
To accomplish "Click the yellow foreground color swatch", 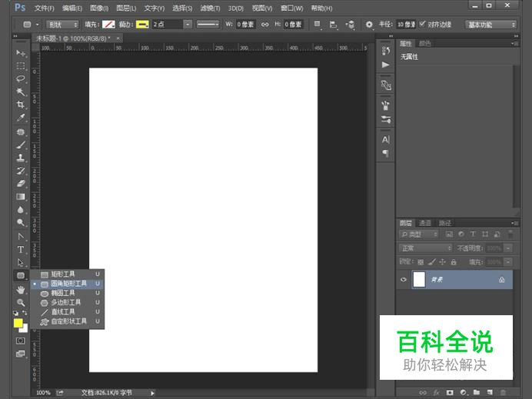I will click(x=18, y=324).
